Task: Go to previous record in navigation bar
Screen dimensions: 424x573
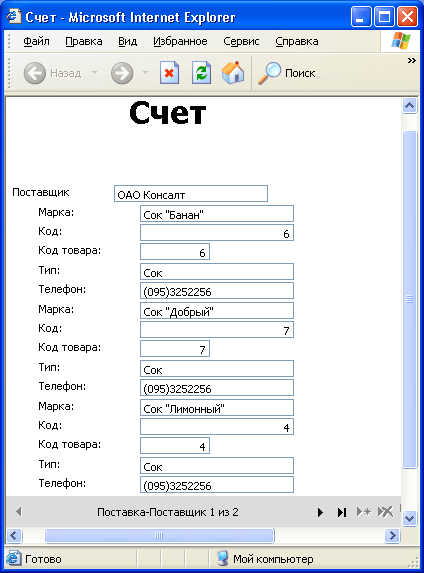Action: click(19, 512)
